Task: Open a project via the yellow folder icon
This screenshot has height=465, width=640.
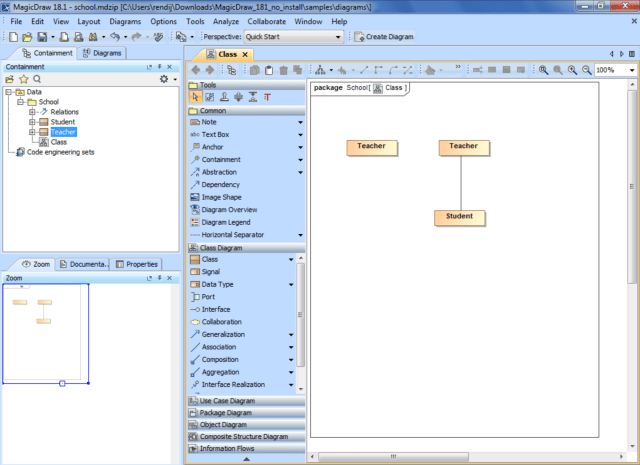Action: point(27,37)
